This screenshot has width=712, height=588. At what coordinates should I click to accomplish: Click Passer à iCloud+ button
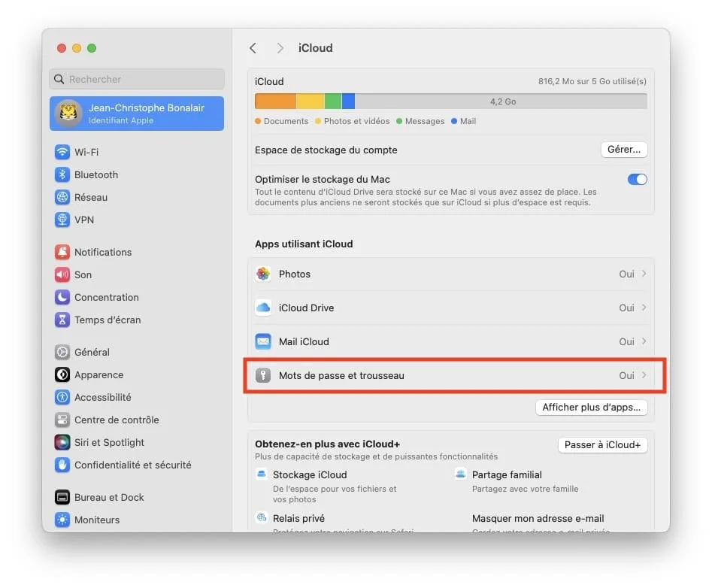click(602, 445)
